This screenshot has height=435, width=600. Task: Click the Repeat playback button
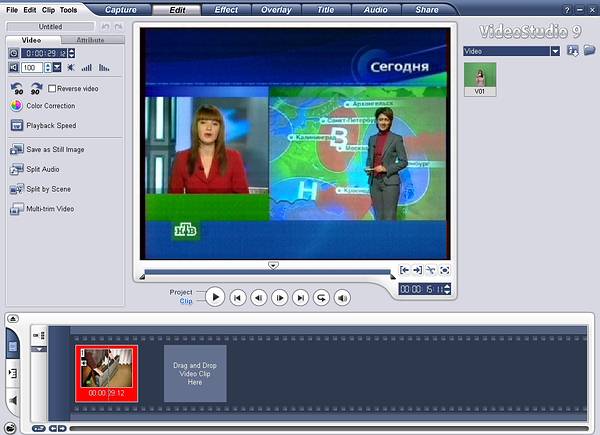[x=321, y=297]
